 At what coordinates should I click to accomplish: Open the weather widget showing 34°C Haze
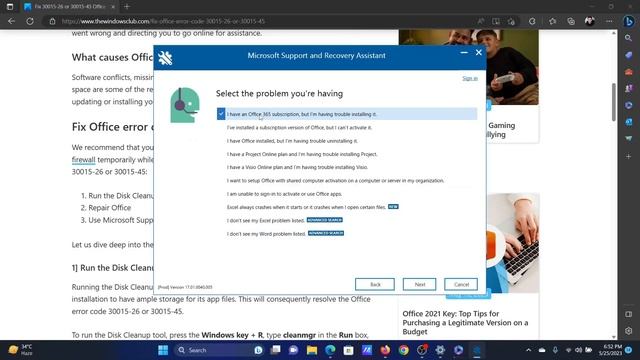[20, 350]
